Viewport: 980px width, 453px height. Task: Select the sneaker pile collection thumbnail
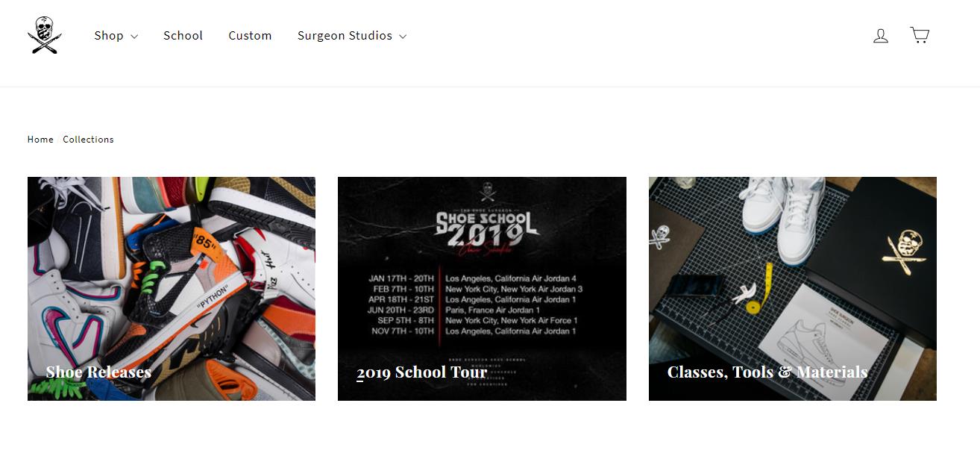[x=172, y=289]
